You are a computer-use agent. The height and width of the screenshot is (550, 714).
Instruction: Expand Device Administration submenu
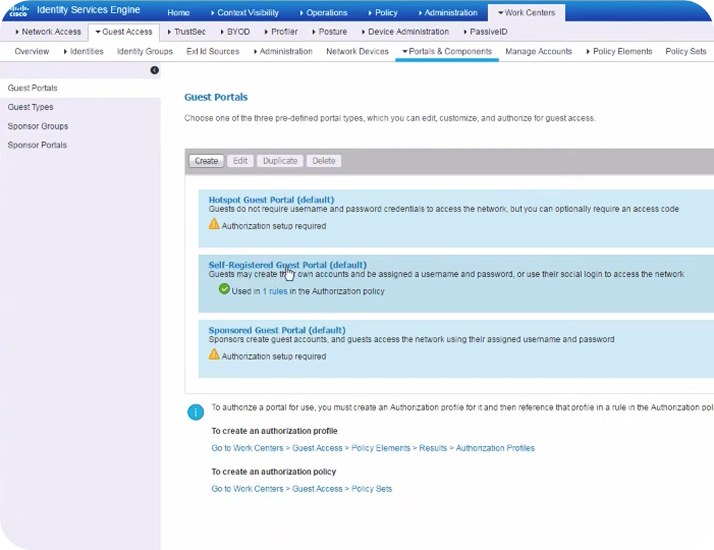(405, 32)
